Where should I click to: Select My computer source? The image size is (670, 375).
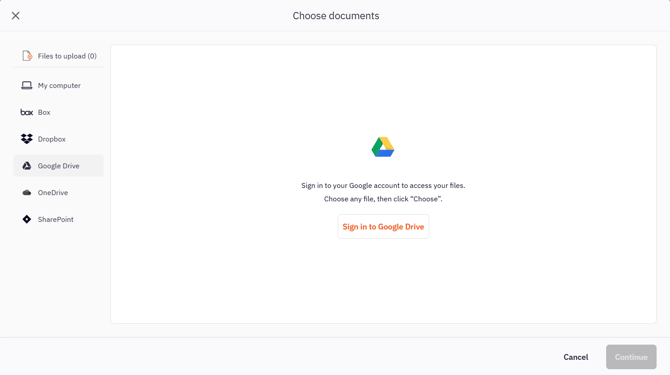59,85
